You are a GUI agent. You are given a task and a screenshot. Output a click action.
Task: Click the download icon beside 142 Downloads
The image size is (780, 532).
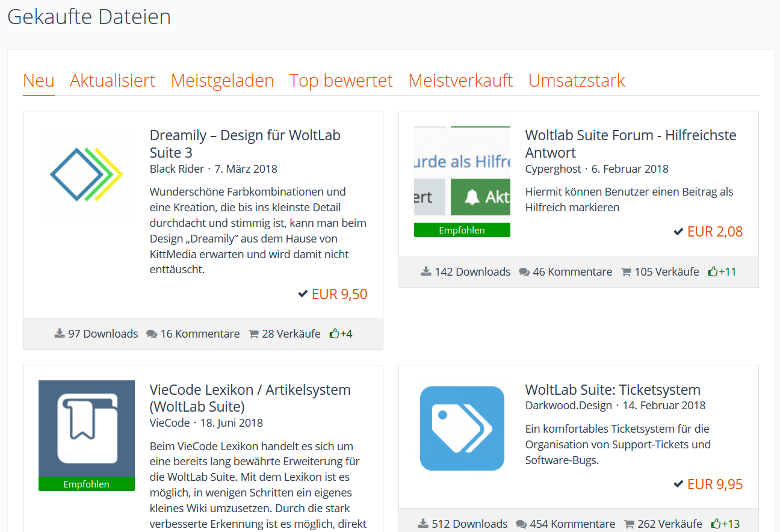point(426,271)
